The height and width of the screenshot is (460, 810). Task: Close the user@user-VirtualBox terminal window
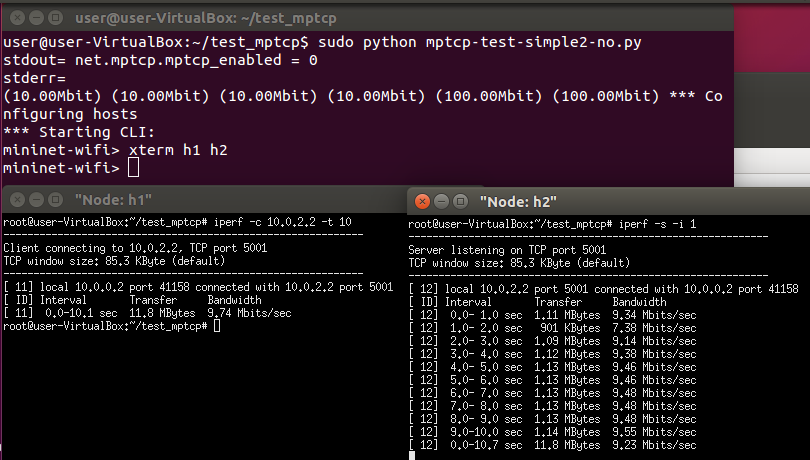18,18
